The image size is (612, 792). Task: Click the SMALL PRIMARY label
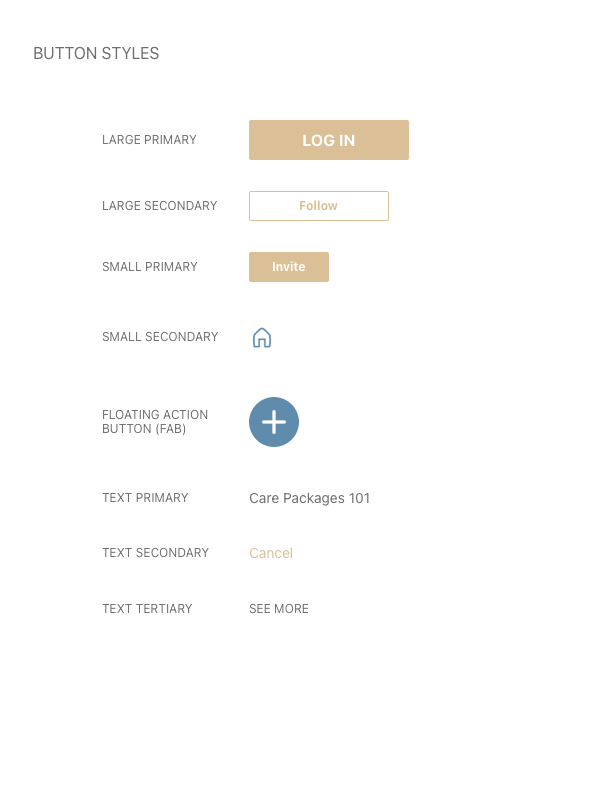coord(149,267)
